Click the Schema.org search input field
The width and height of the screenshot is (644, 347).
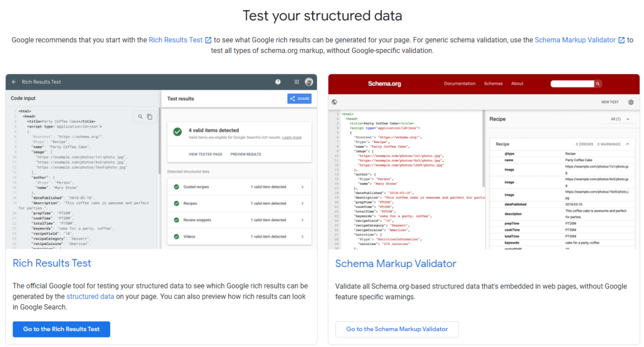pos(572,83)
